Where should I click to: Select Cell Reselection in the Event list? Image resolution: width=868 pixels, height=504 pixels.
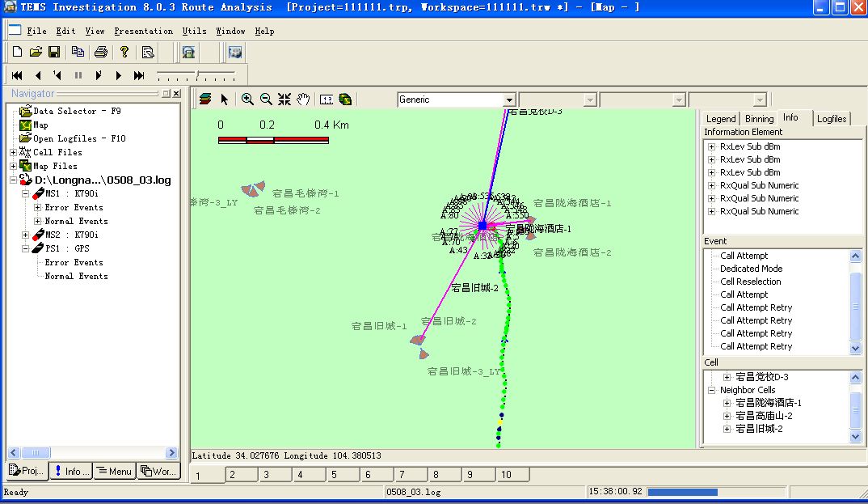751,282
